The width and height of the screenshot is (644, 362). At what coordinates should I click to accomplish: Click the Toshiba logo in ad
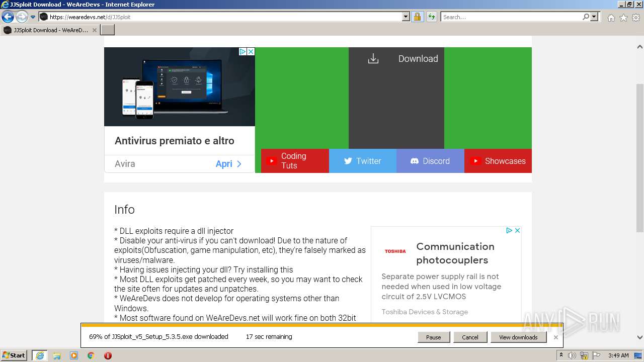(395, 251)
